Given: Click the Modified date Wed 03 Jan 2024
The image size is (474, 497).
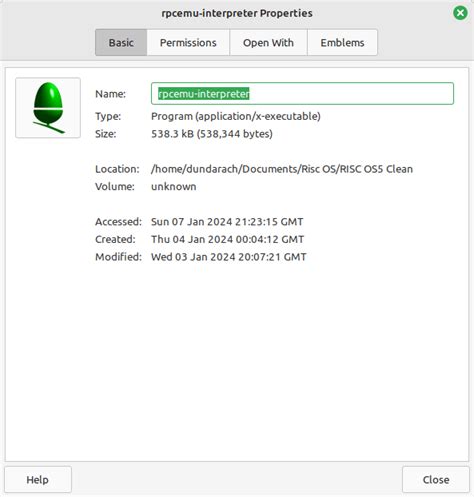Looking at the screenshot, I should click(229, 257).
